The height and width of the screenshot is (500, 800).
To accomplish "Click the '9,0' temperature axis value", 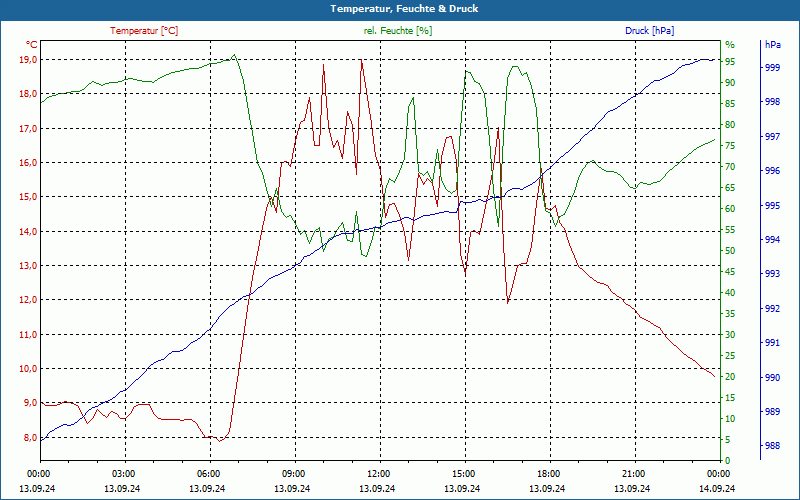I will coord(30,403).
